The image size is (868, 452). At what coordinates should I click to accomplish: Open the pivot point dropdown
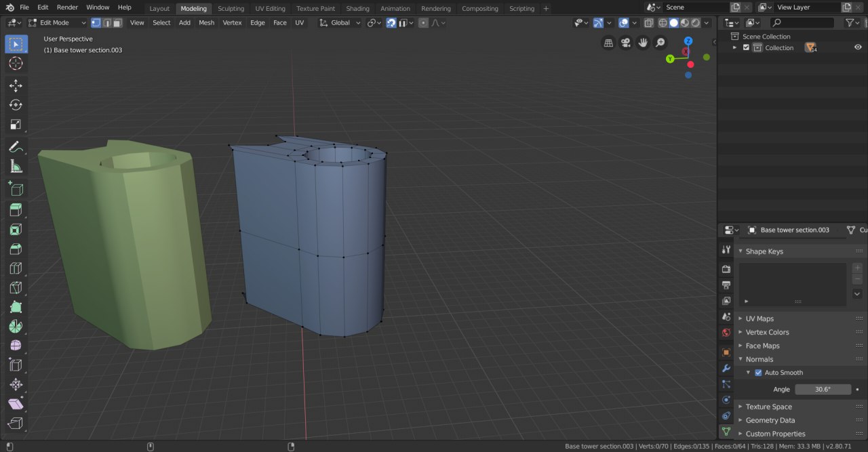(x=374, y=22)
